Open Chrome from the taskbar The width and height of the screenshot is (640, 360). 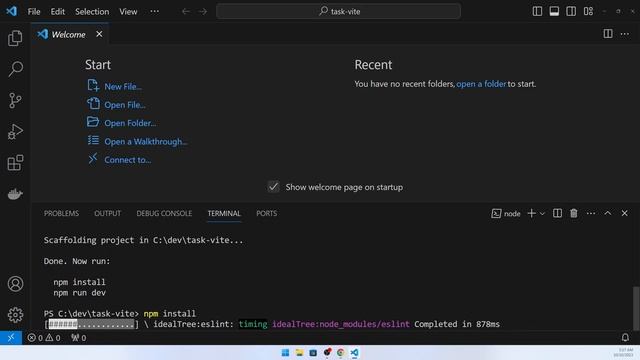click(340, 353)
